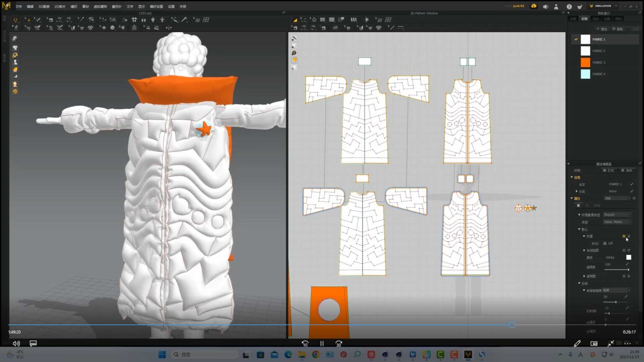This screenshot has height=362, width=644.
Task: Click the 保存 save button in property editor
Action: pyautogui.click(x=627, y=170)
